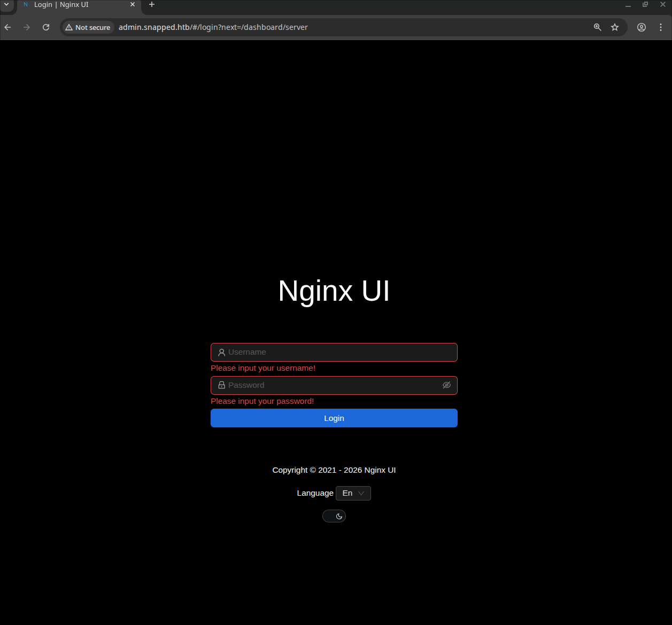Restore the browser window size
Screen dimensions: 672x625
coord(645,4)
